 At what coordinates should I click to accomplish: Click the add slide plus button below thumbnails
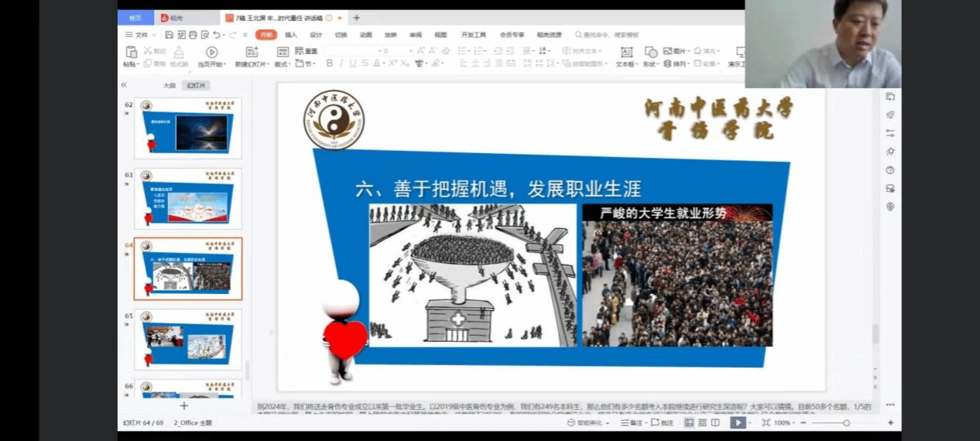pos(184,405)
